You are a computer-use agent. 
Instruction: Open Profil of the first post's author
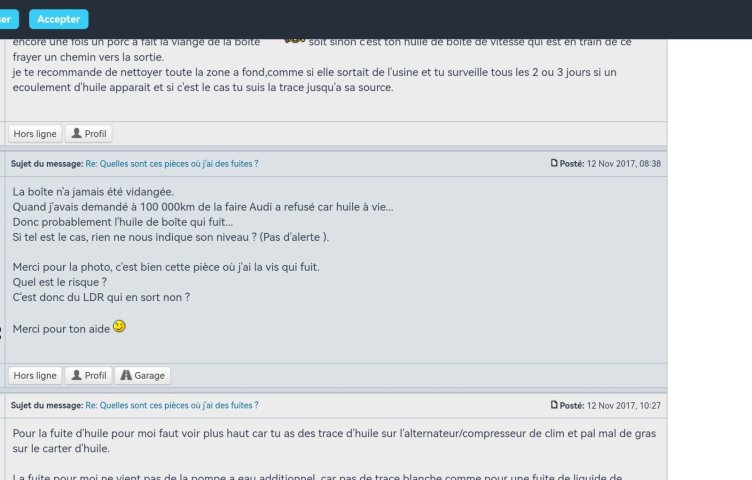[x=89, y=134]
